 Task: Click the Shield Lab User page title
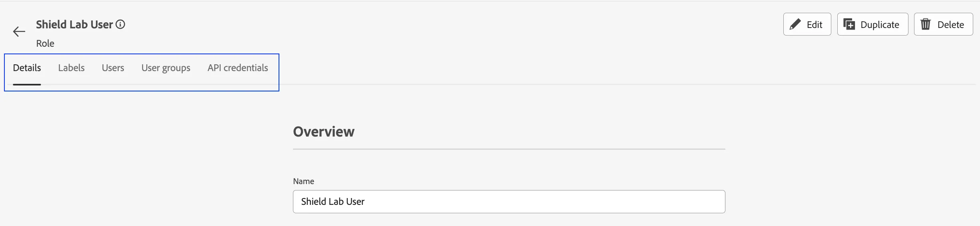[x=74, y=24]
